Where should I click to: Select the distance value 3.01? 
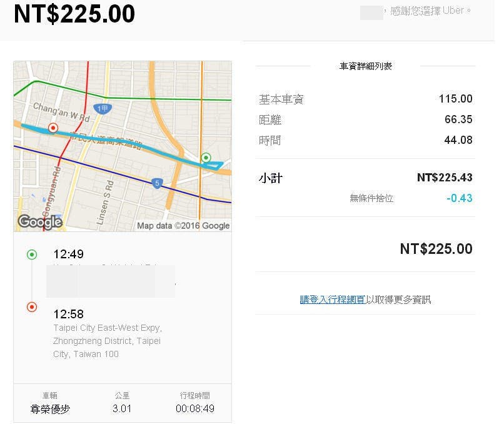[x=122, y=408]
